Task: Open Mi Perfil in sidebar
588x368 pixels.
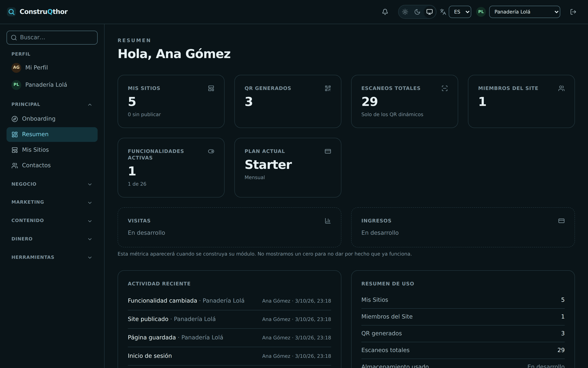Action: 52,67
